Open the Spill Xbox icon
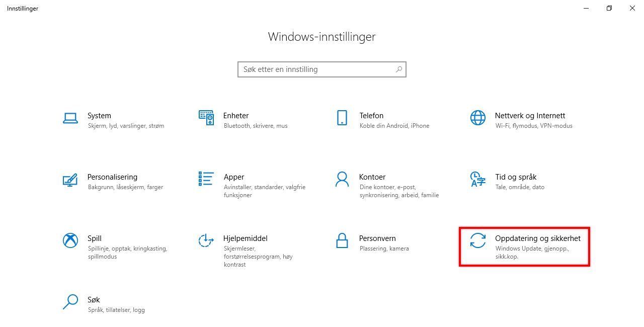This screenshot has height=327, width=644. 70,240
